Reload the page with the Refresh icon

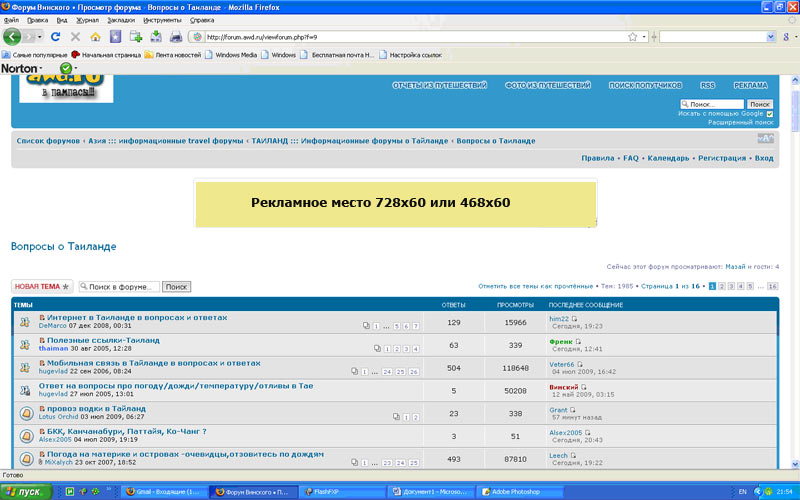click(56, 37)
